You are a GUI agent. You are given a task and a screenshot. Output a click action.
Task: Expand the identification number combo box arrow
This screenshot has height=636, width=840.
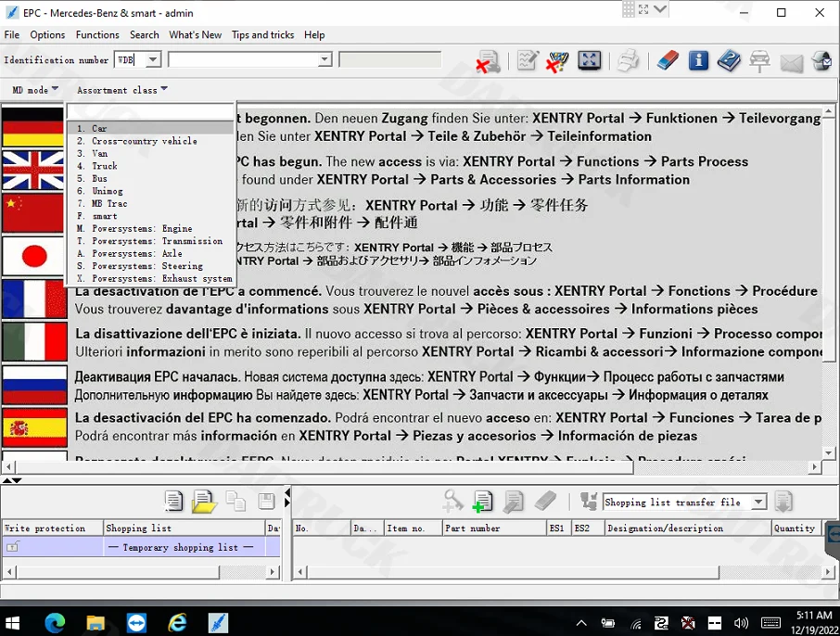(x=325, y=59)
